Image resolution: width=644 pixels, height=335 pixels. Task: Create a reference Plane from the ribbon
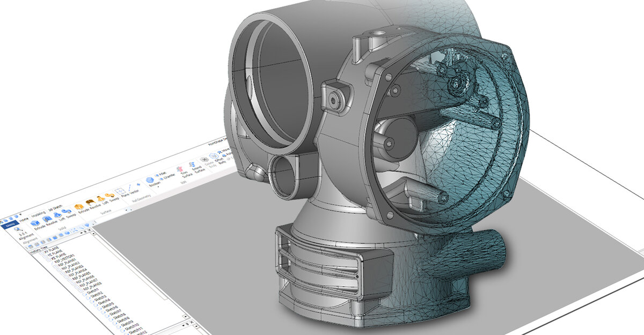pos(122,193)
